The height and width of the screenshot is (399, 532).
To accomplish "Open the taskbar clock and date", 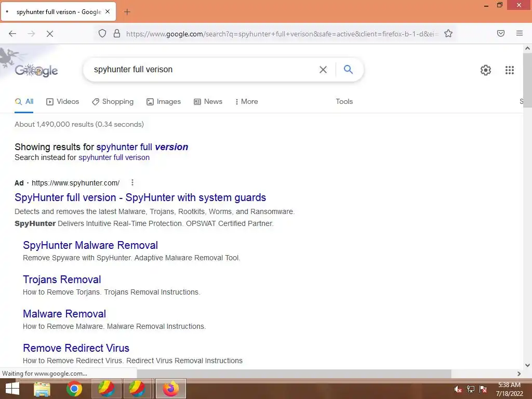I will pos(509,389).
